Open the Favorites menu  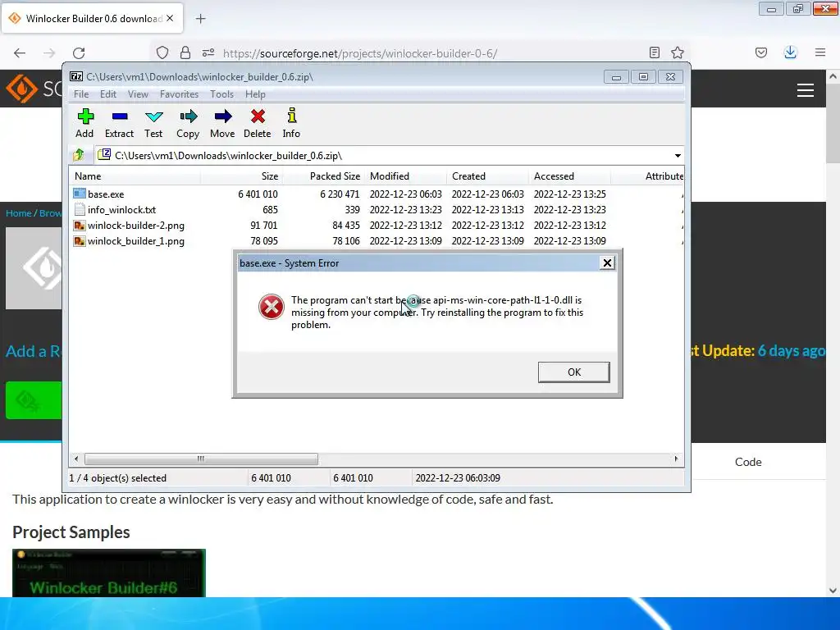[x=179, y=94]
